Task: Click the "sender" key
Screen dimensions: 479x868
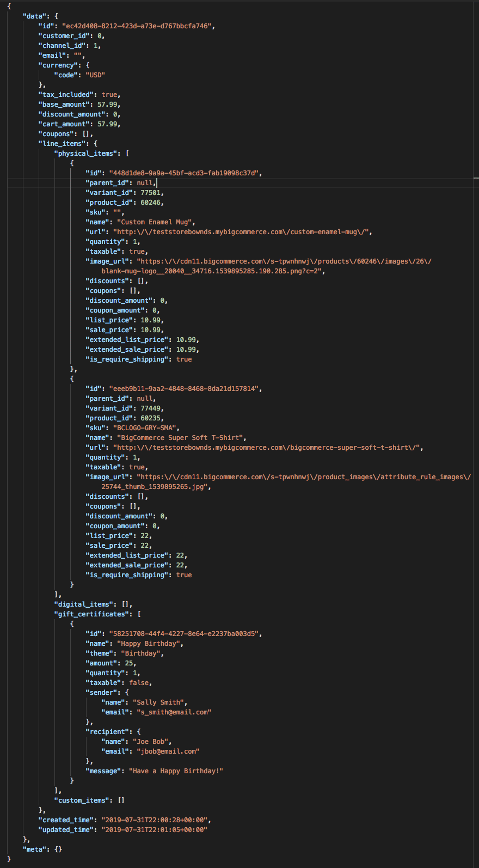Action: point(101,693)
